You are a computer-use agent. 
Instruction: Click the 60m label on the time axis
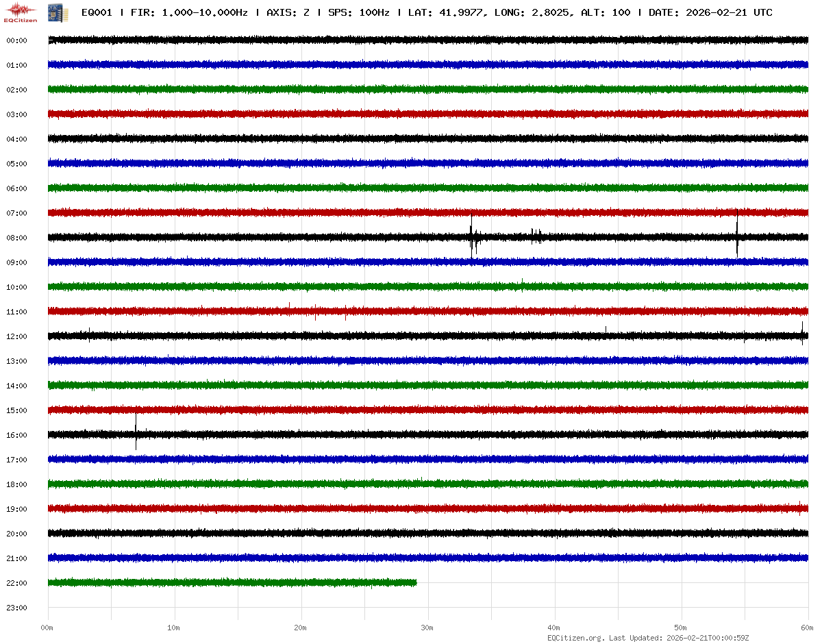(x=808, y=628)
